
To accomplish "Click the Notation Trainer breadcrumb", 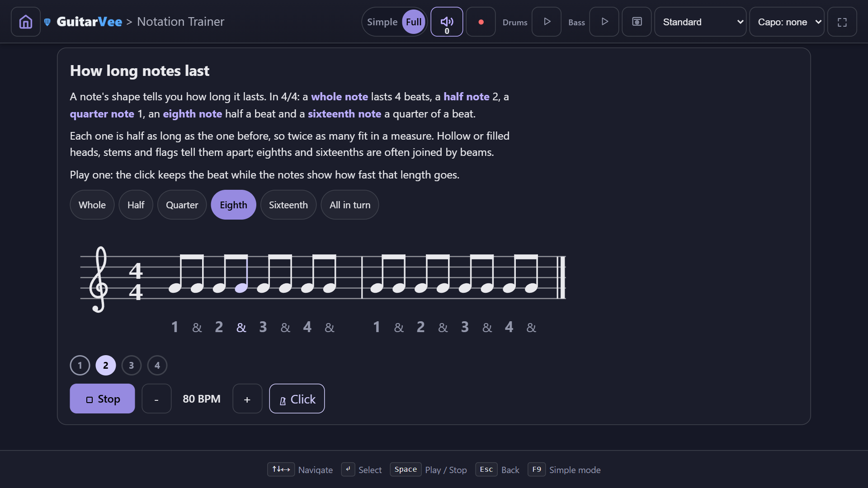I will (x=180, y=22).
